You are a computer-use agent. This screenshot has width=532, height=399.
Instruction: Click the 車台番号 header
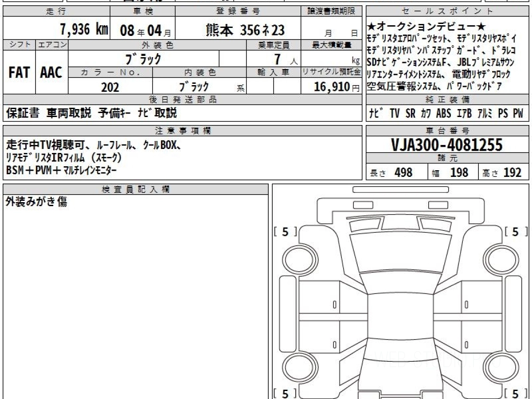447,131
